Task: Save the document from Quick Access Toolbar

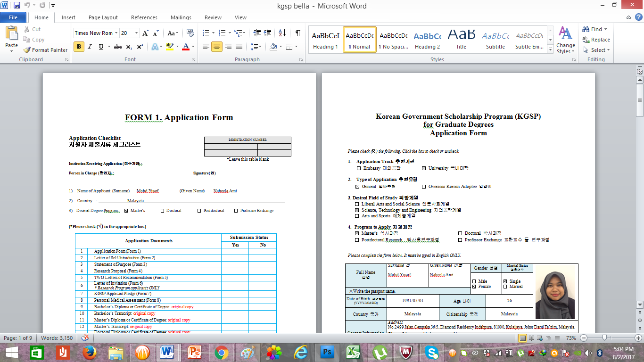Action: pos(17,6)
